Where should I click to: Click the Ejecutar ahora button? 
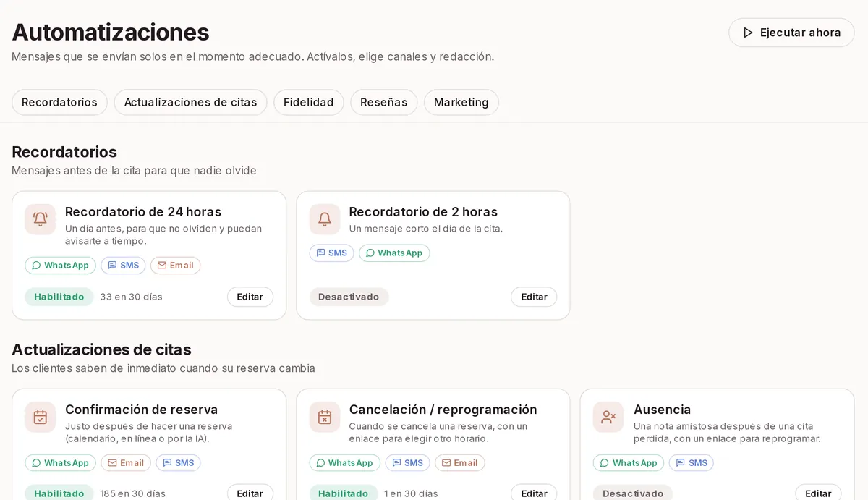click(791, 33)
